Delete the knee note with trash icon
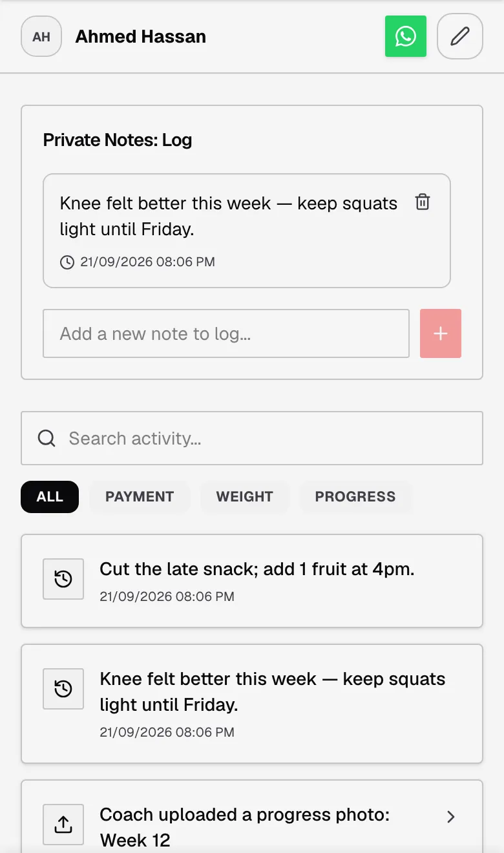This screenshot has height=853, width=504. coord(423,202)
